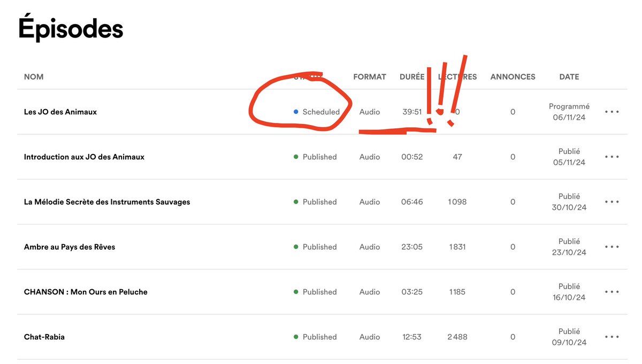642x364 pixels.
Task: Click the duration 23:05
Action: [412, 247]
